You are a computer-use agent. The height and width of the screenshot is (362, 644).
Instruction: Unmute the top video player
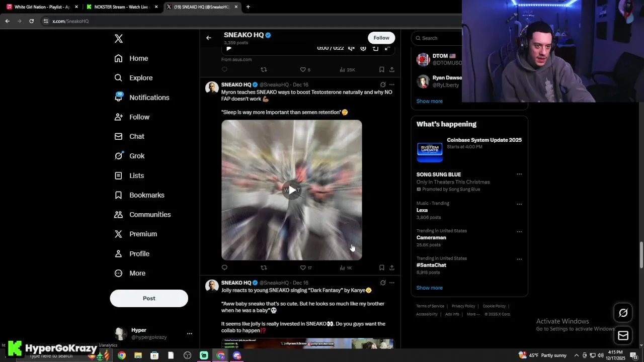[351, 48]
